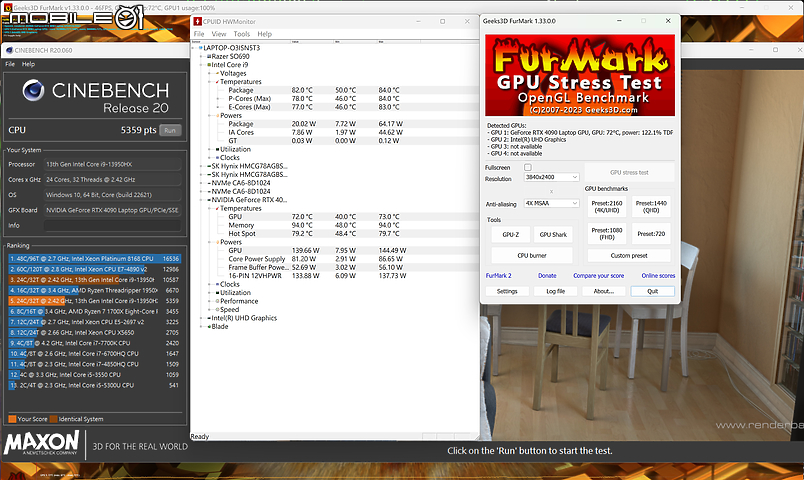This screenshot has width=804, height=480.
Task: Collapse the NVIDIA GeForce RTX 40.. node
Action: click(x=202, y=200)
